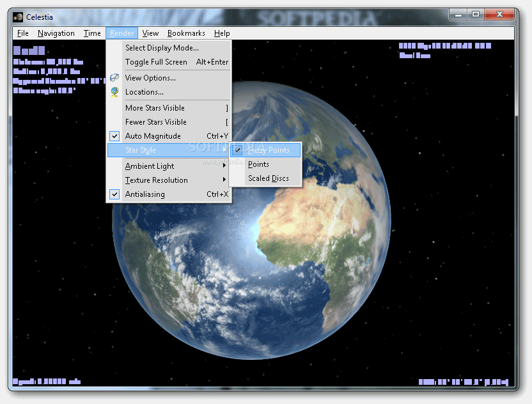Select Toggle Full Screen menu item
Viewport: 532px width, 404px height.
(x=169, y=62)
